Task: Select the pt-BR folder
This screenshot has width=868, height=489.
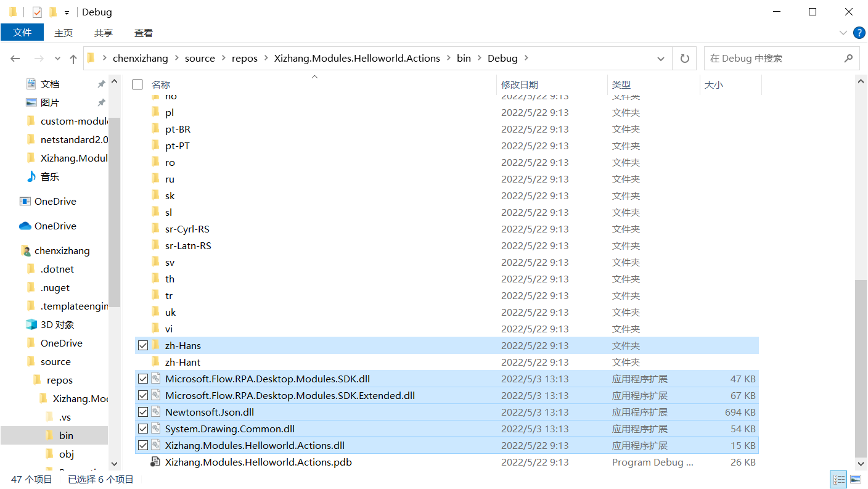Action: point(178,129)
